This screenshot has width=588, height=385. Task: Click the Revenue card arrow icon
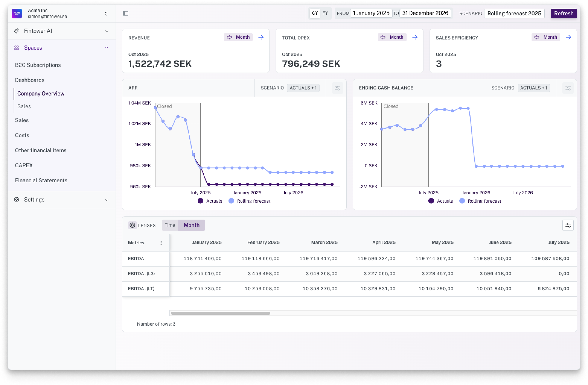tap(261, 37)
